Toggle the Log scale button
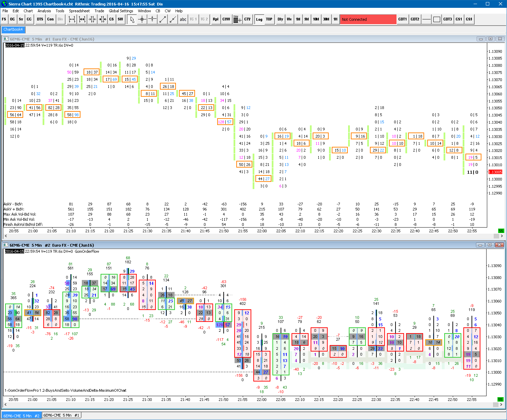Viewport: 507px width, 420px height. coord(259,19)
